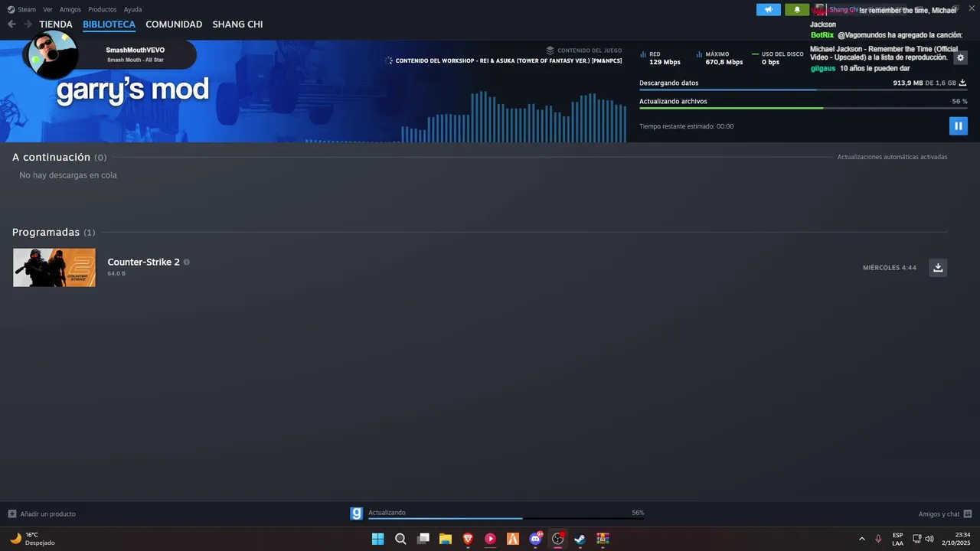The height and width of the screenshot is (551, 980).
Task: Open the red play media app on taskbar
Action: 490,539
